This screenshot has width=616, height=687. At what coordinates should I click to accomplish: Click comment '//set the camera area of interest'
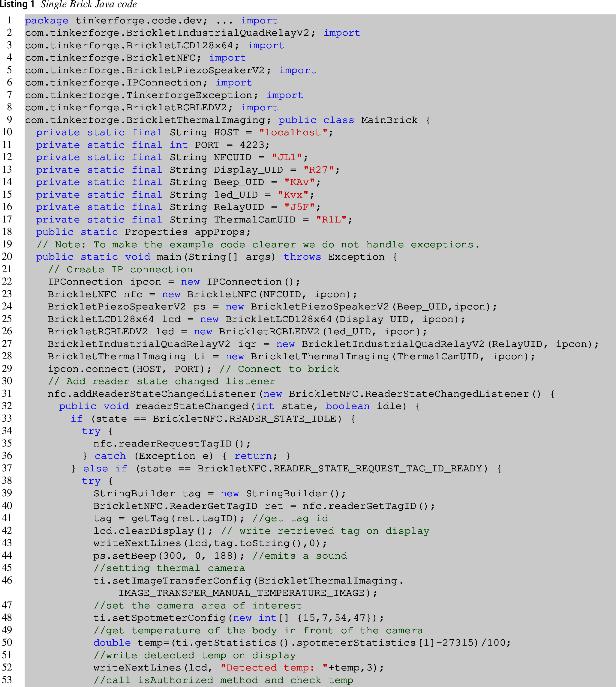tap(197, 606)
